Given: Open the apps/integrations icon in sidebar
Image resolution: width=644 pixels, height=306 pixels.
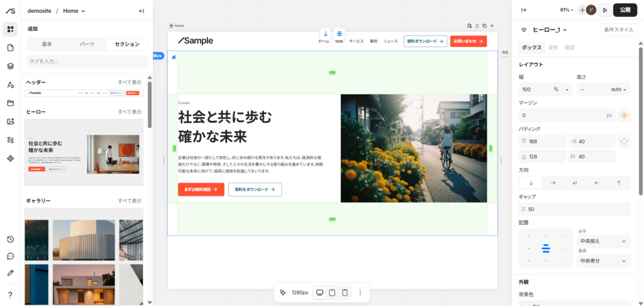Looking at the screenshot, I should 10,158.
